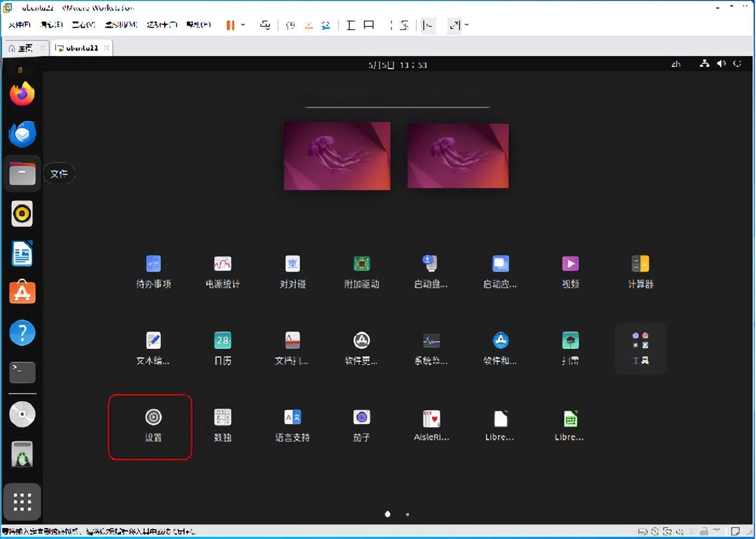The width and height of the screenshot is (756, 539).
Task: Open Terminal from the Ubuntu dock
Action: click(22, 372)
